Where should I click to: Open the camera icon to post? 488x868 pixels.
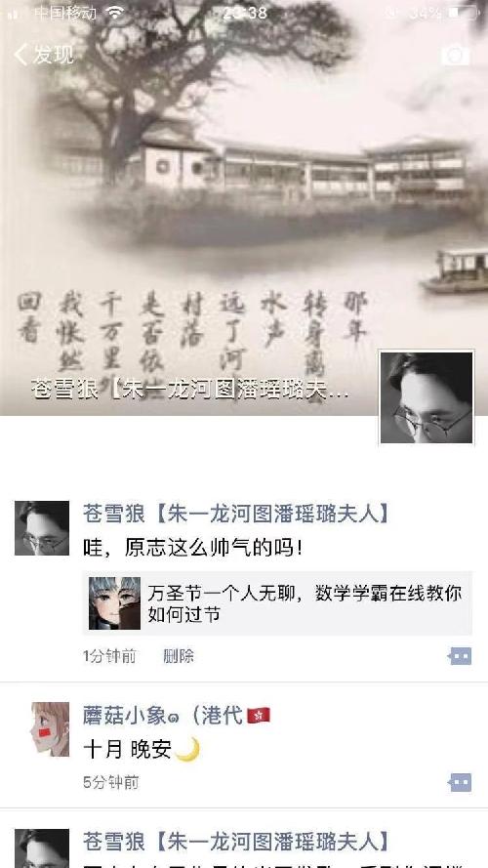(455, 56)
